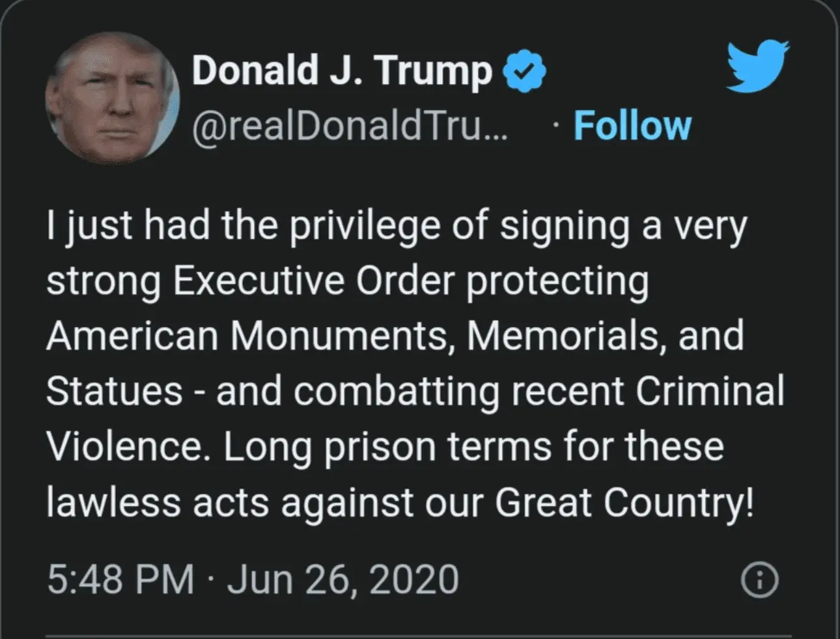
Task: Open the @realDonaldTru... handle link
Action: click(352, 126)
